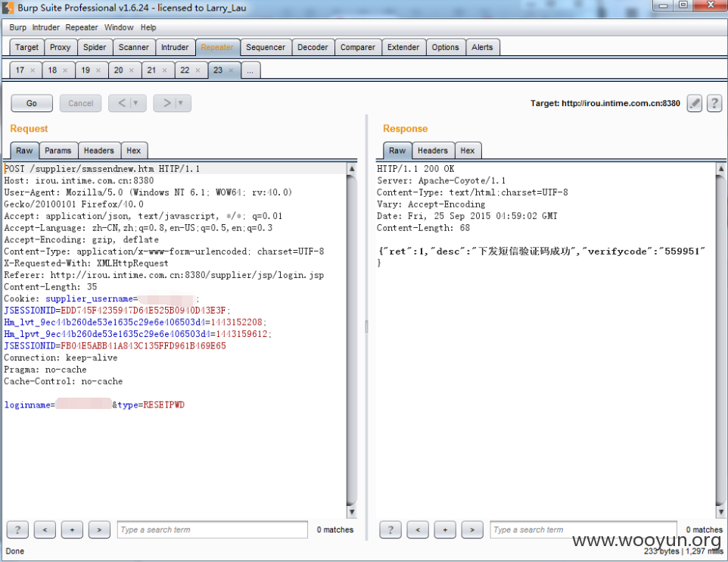Close Repeater tab 21

tap(164, 70)
